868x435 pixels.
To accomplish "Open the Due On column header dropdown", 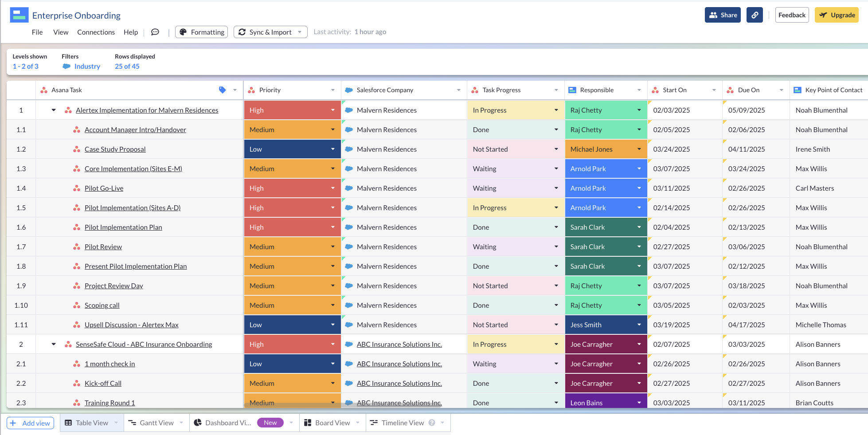I will click(x=782, y=90).
